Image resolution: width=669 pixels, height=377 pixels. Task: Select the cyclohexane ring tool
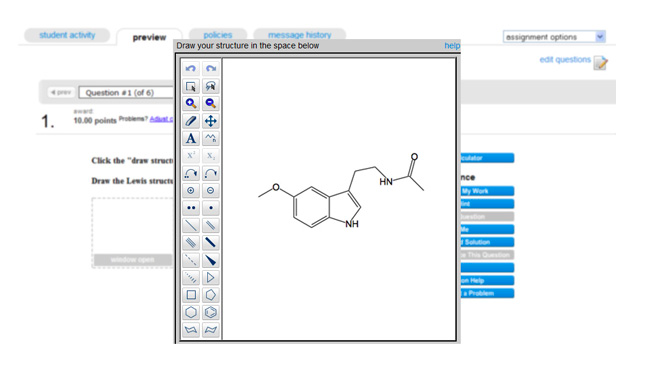(191, 312)
